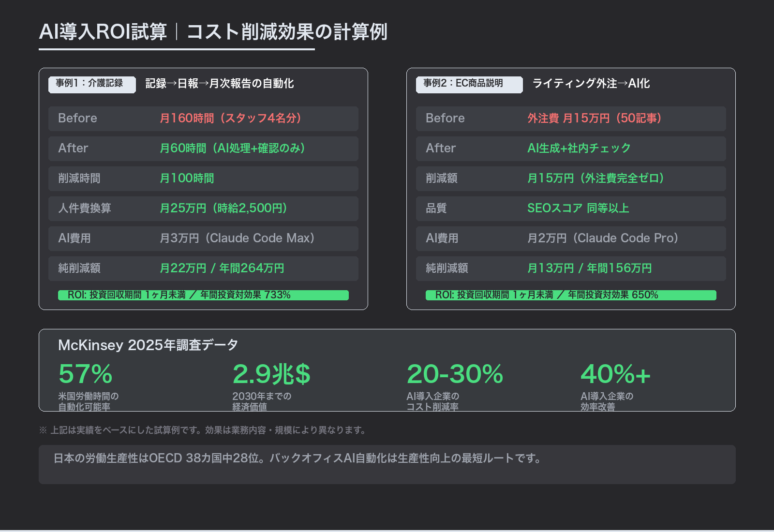This screenshot has width=774, height=532.
Task: Click '純削減額' label in 事例1 card
Action: click(x=79, y=268)
